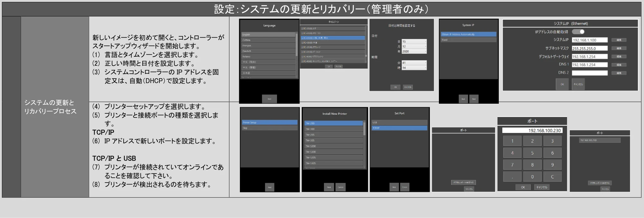The image size is (644, 218).
Task: Click the Install New Printer list scrollbar
Action: coord(365,144)
